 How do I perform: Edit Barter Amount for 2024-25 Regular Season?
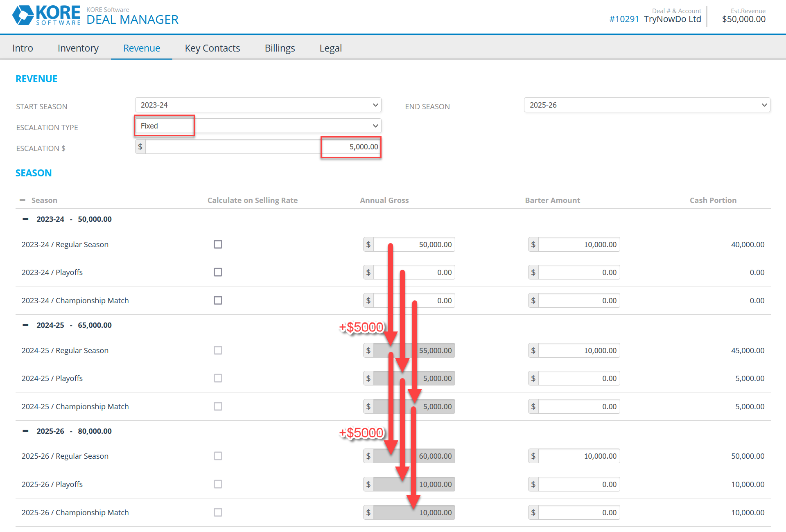579,350
